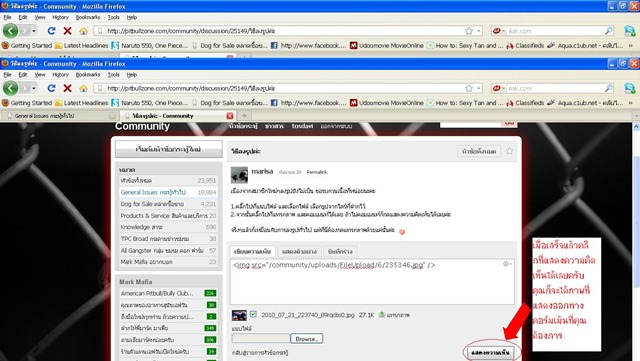
Task: Click the Skype toolbar icon in front window
Action: tap(629, 88)
